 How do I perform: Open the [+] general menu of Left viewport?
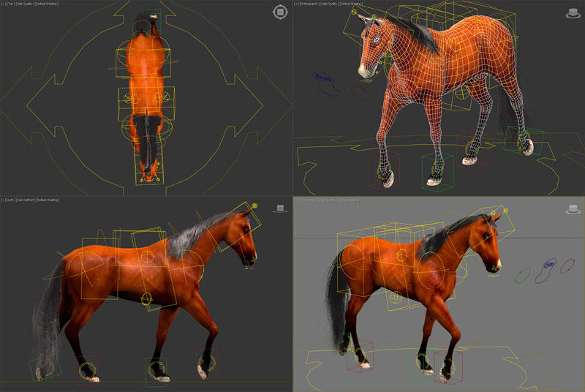(4, 199)
